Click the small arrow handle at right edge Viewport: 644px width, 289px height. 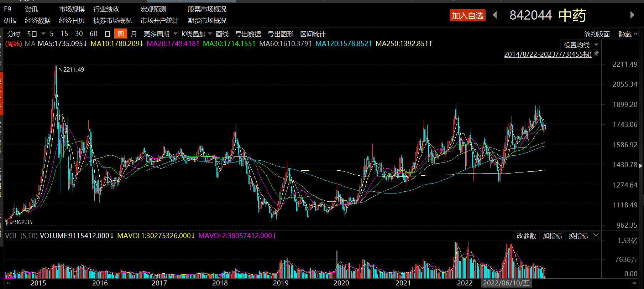(x=641, y=166)
